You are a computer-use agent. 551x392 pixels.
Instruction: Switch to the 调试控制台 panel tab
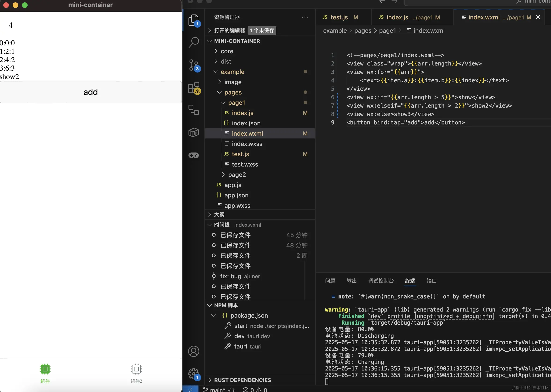381,281
